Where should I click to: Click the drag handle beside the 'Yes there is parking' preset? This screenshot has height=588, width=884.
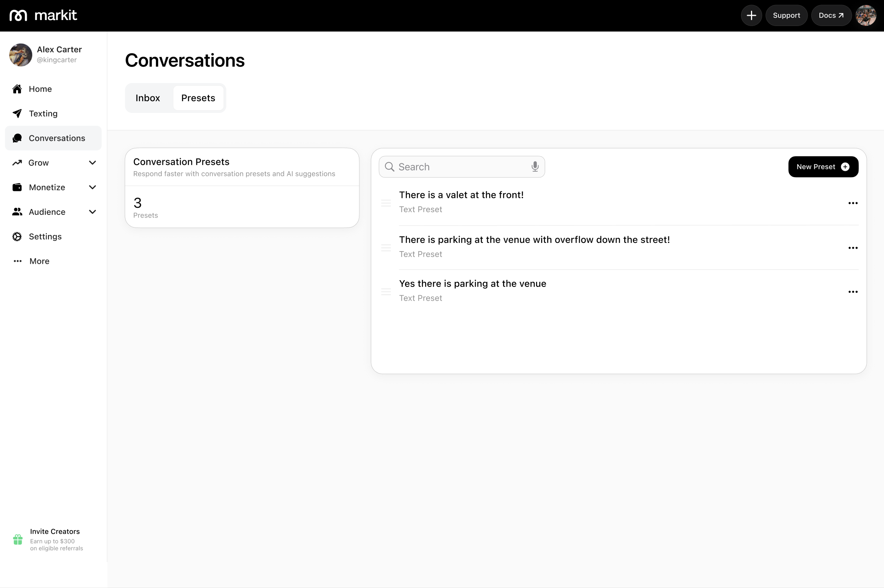pos(386,292)
